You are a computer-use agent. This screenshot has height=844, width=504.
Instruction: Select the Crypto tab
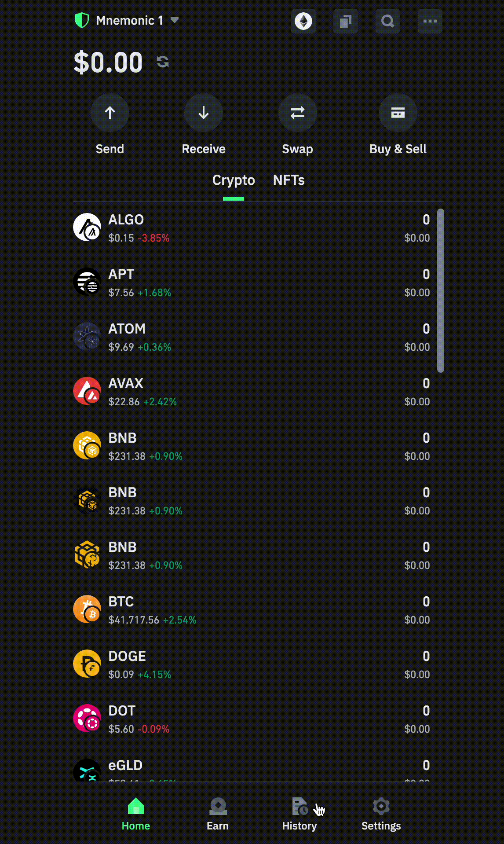234,180
